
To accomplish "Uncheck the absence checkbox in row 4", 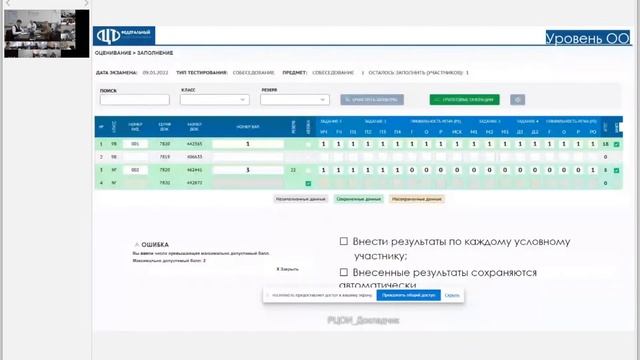I will click(x=308, y=183).
